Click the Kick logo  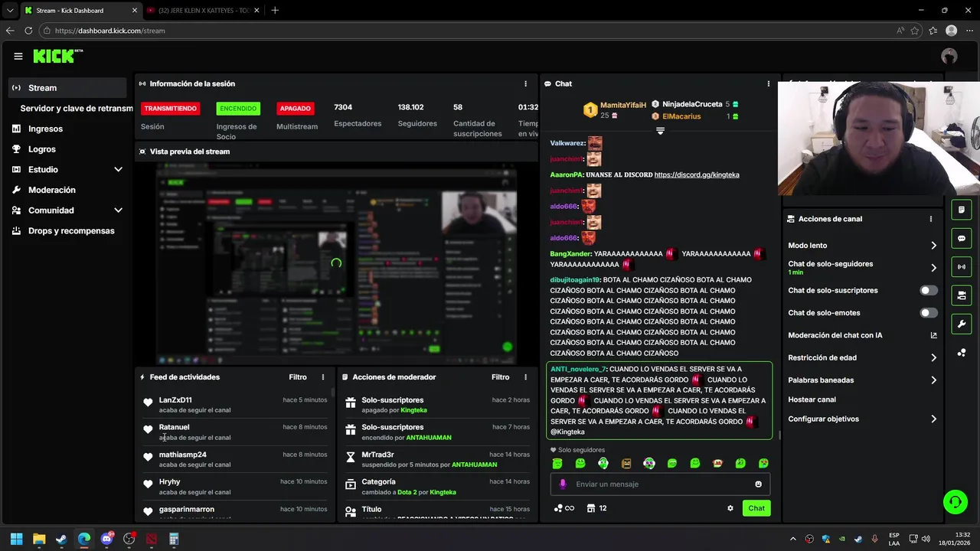pyautogui.click(x=57, y=56)
